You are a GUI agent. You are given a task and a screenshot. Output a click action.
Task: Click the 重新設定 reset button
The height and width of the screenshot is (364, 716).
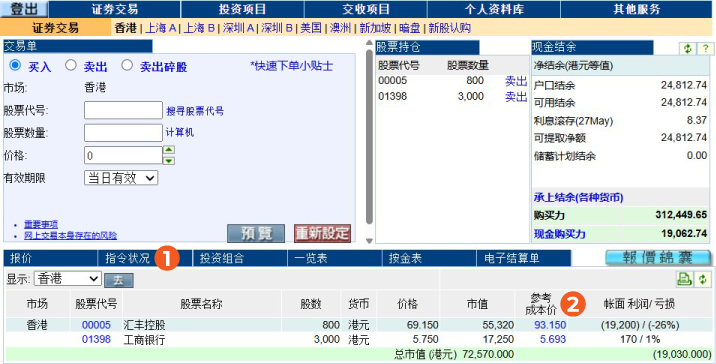tap(322, 233)
